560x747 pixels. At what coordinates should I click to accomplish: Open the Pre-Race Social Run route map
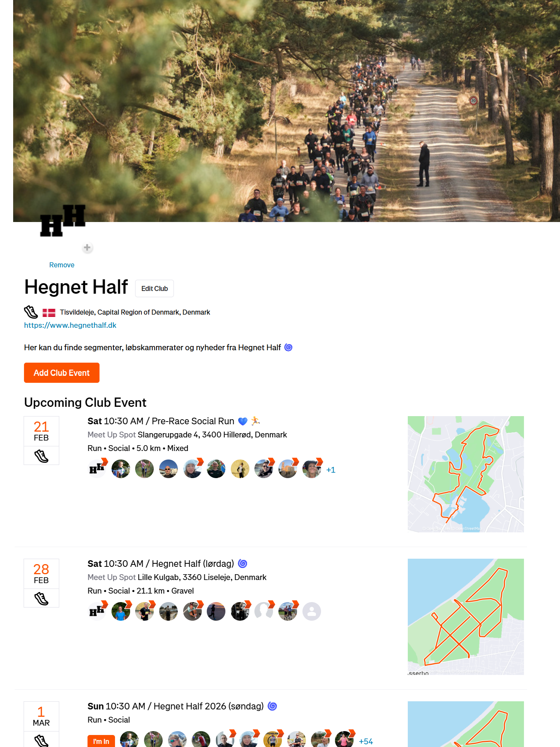click(x=466, y=474)
